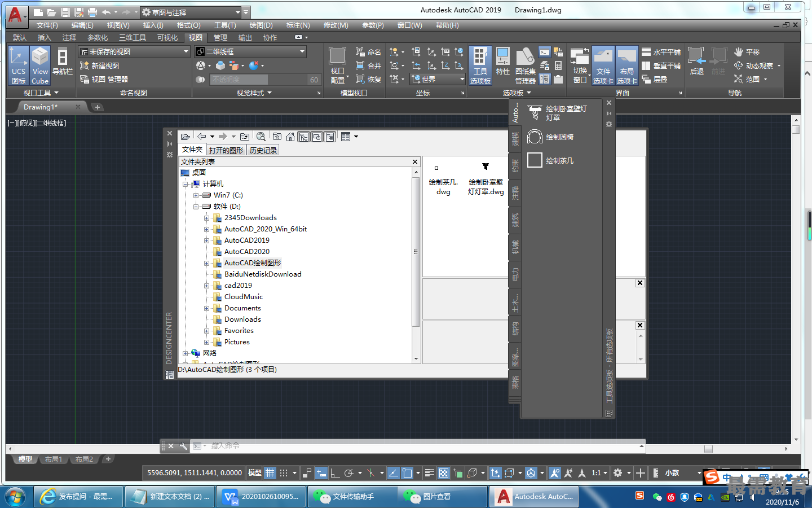
Task: Toggle Polar tracking status icon
Action: click(x=348, y=473)
